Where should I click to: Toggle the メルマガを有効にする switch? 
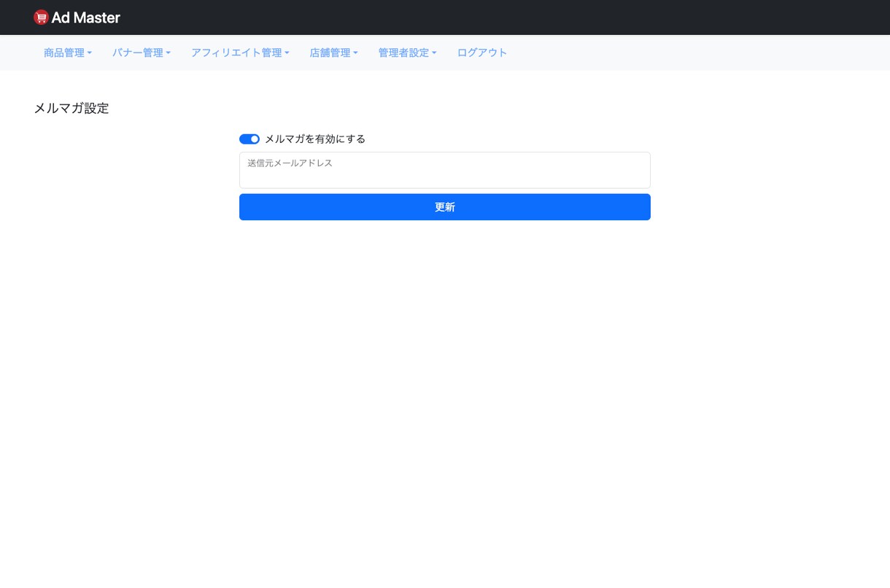249,139
